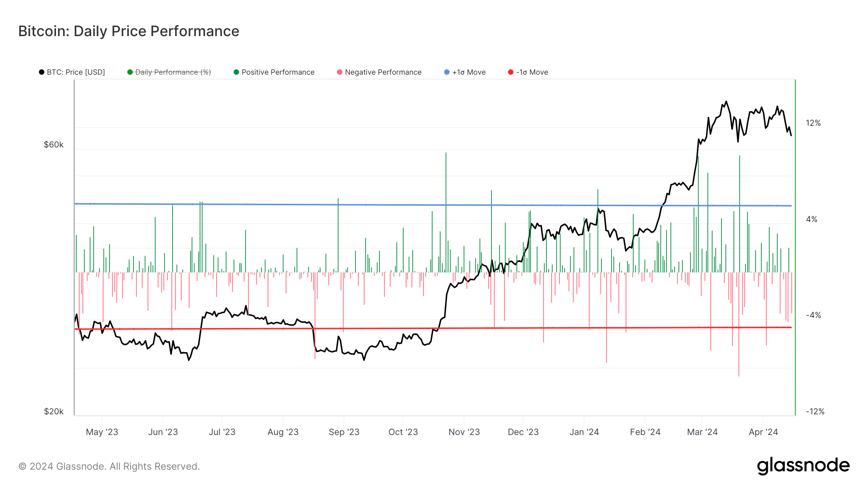Click the pink Negative Performance legend dot
The width and height of the screenshot is (868, 488).
coord(340,72)
